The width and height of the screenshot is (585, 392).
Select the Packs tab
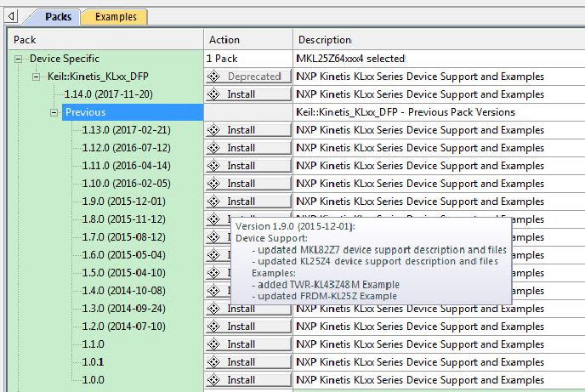click(58, 16)
